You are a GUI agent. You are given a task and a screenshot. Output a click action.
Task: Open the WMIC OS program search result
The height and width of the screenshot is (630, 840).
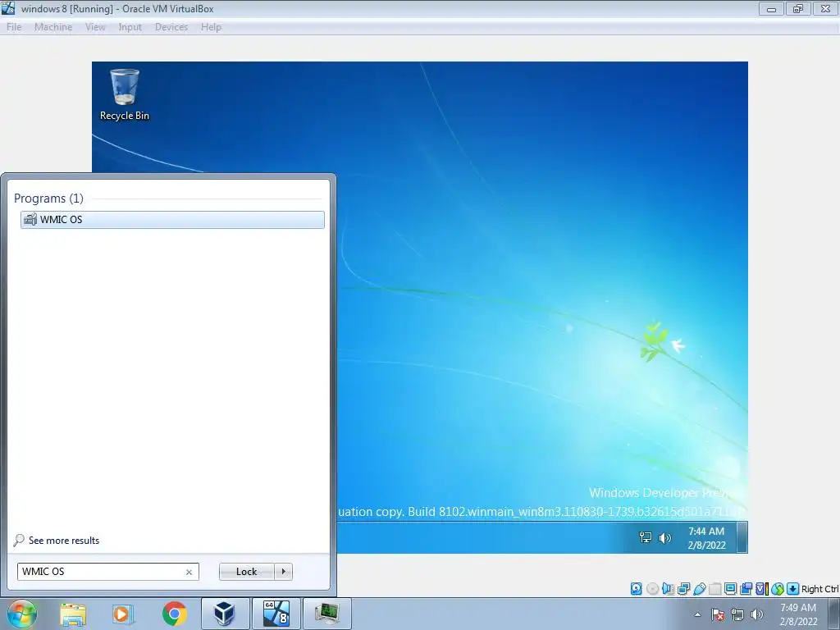[172, 220]
